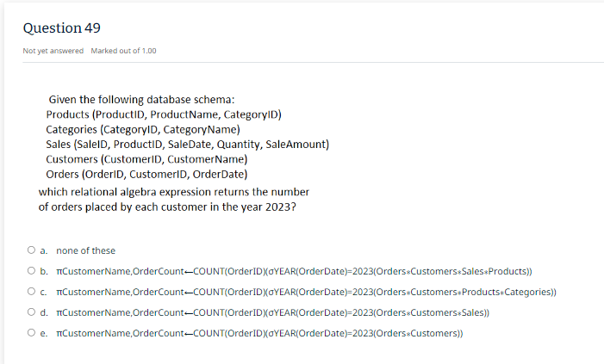Click answer b expression text ending Sales*Products
This screenshot has width=604, height=364.
tap(294, 271)
